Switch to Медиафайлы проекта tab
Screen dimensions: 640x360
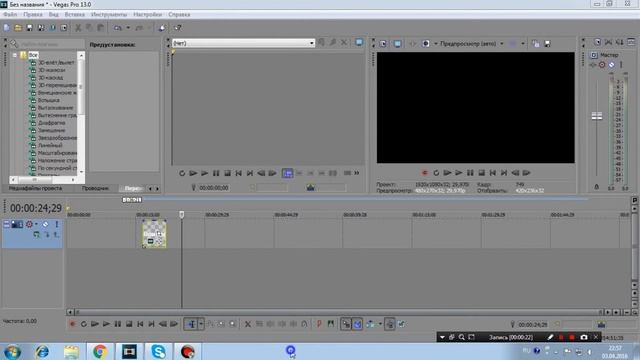[x=36, y=188]
